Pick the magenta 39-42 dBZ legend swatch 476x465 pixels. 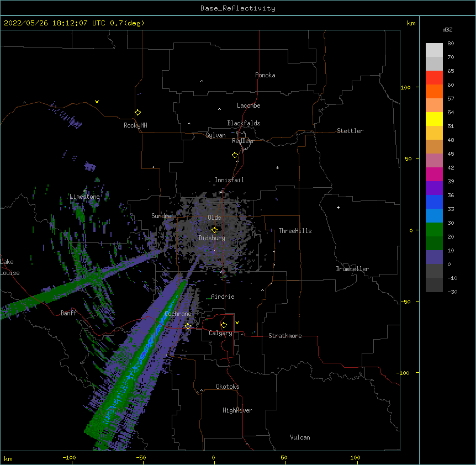pyautogui.click(x=434, y=174)
